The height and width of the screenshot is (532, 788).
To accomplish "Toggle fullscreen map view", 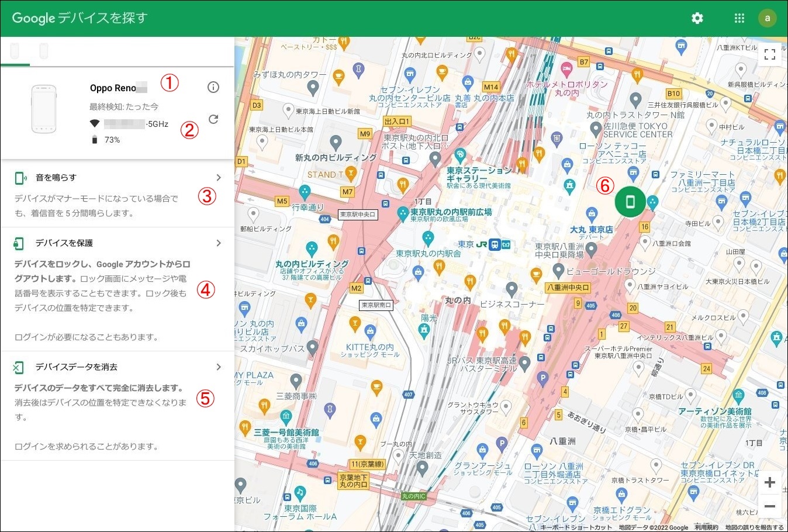I will click(x=770, y=54).
